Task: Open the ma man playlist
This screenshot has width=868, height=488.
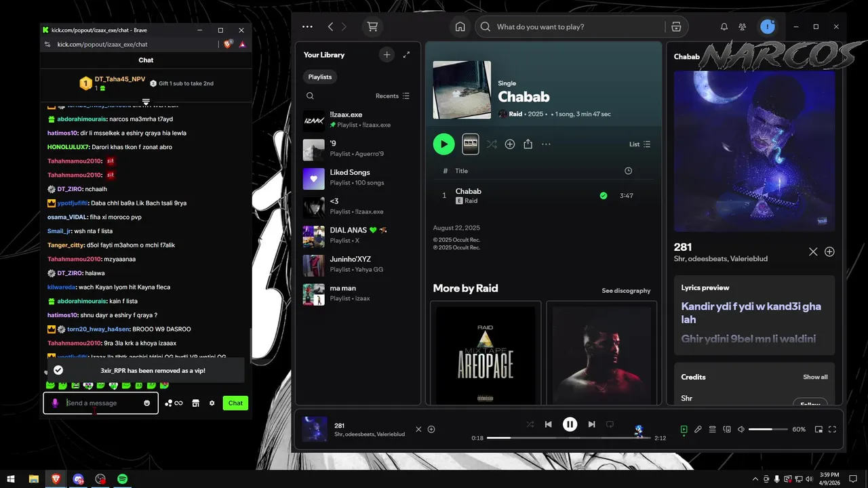Action: click(358, 293)
